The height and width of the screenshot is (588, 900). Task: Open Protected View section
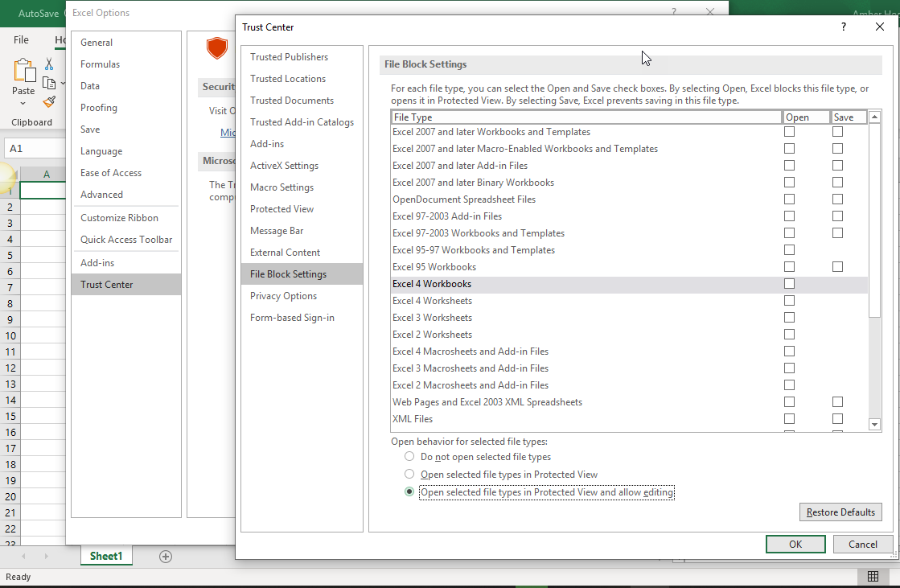point(302,209)
